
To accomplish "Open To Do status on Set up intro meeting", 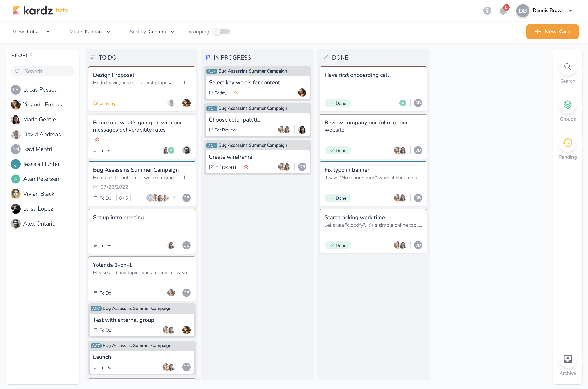I will [102, 245].
